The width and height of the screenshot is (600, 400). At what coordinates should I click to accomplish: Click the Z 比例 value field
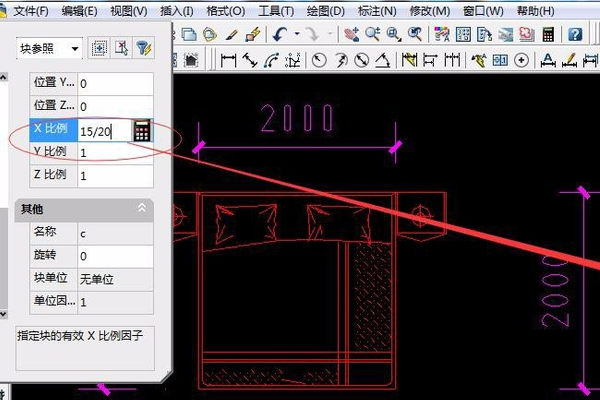click(x=115, y=176)
